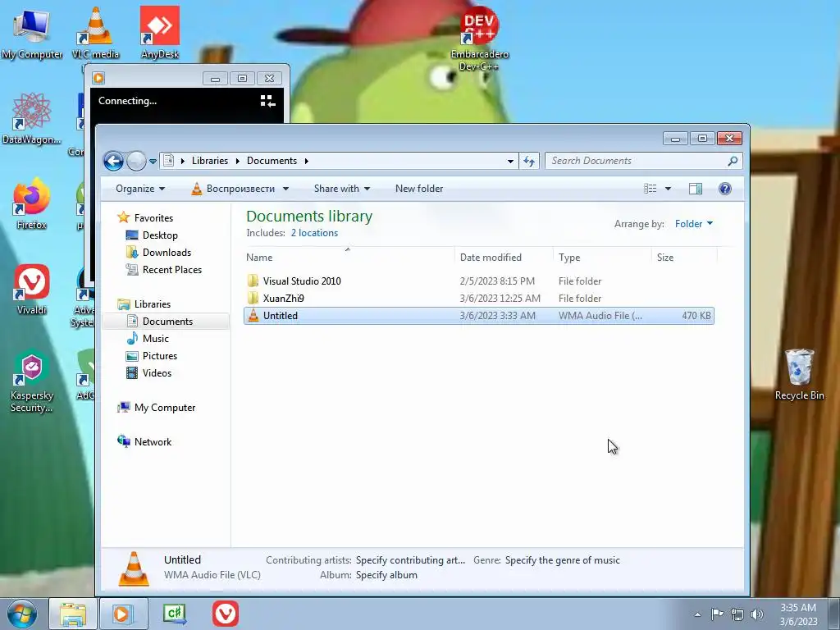This screenshot has width=840, height=630.
Task: Open the Arrange by Folder dropdown
Action: [x=694, y=224]
